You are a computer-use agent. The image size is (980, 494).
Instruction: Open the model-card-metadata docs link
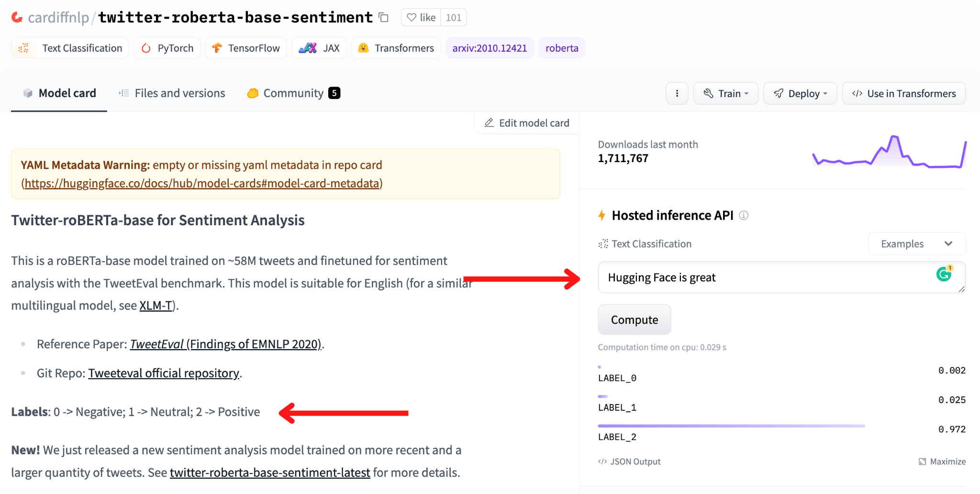202,183
